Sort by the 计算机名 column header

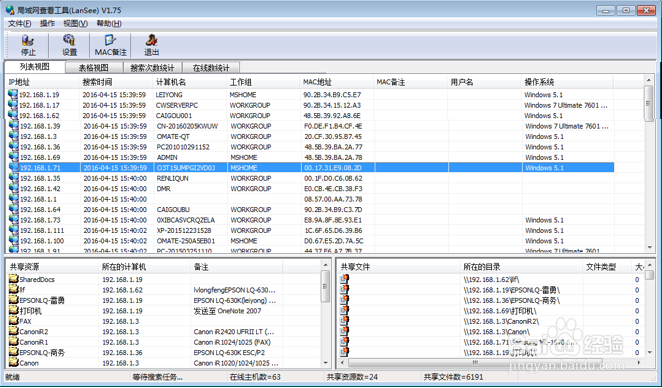pyautogui.click(x=190, y=82)
